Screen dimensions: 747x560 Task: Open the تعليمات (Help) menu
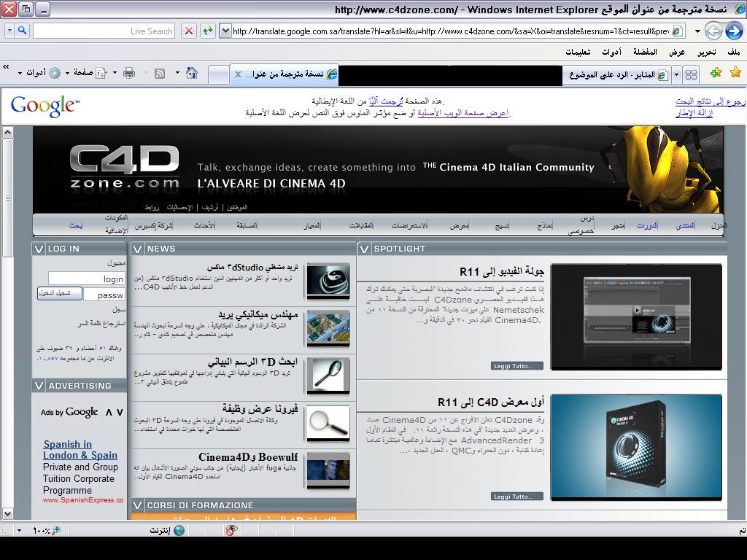point(578,52)
